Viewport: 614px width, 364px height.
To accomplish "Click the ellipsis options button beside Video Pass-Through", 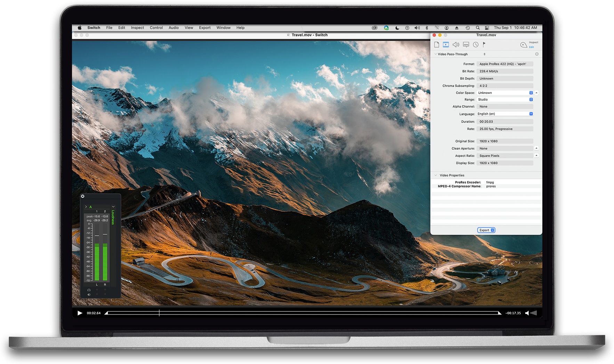I will click(537, 54).
